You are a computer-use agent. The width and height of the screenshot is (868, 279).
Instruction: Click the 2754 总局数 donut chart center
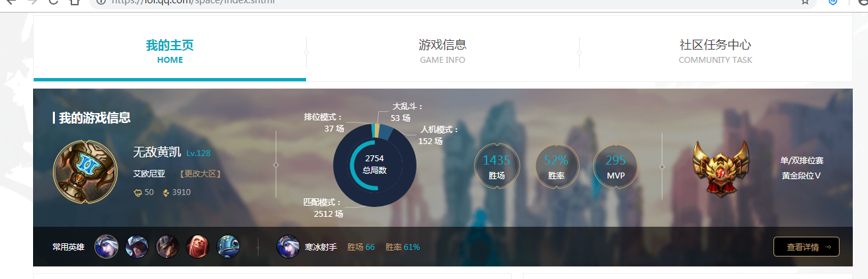click(375, 164)
